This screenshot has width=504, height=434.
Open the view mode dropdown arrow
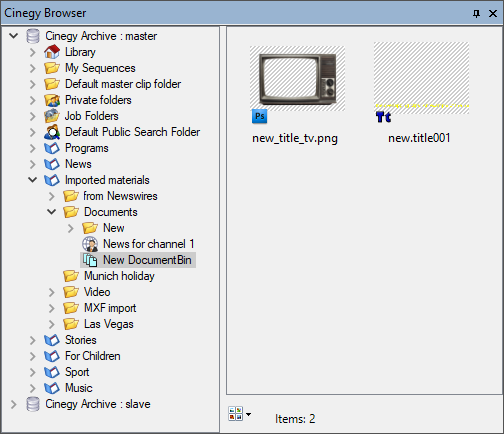tap(248, 414)
